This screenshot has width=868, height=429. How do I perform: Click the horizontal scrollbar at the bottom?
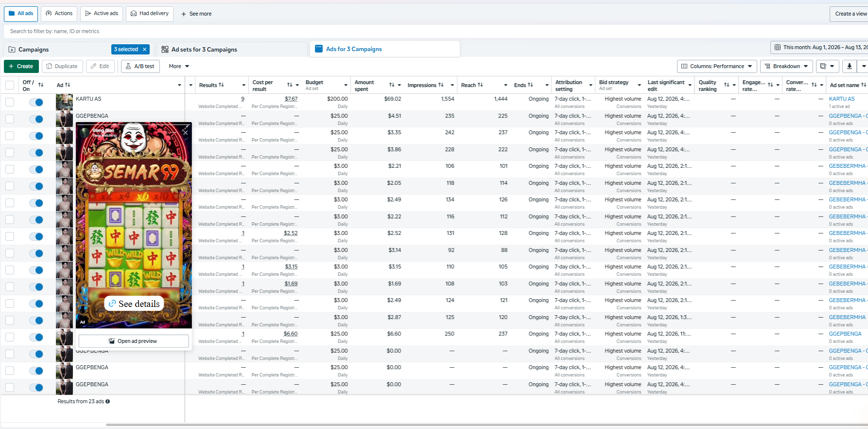pos(486,425)
